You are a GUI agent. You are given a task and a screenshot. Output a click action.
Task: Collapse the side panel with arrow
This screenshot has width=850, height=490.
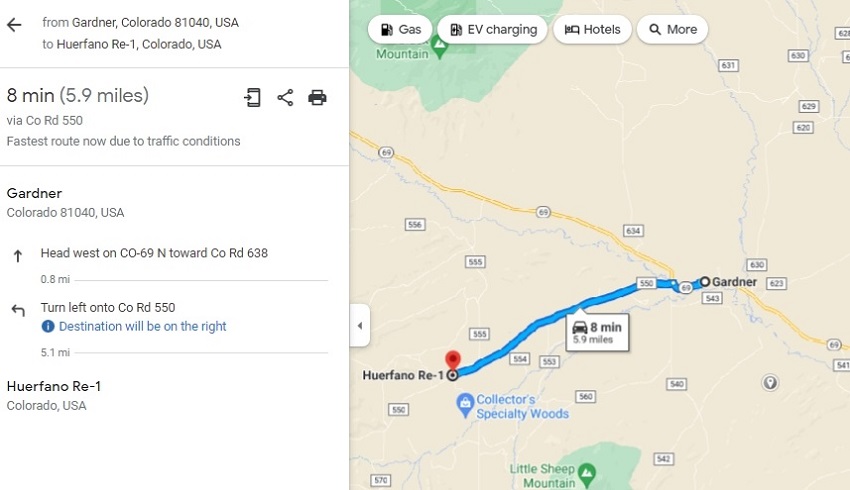tap(359, 326)
